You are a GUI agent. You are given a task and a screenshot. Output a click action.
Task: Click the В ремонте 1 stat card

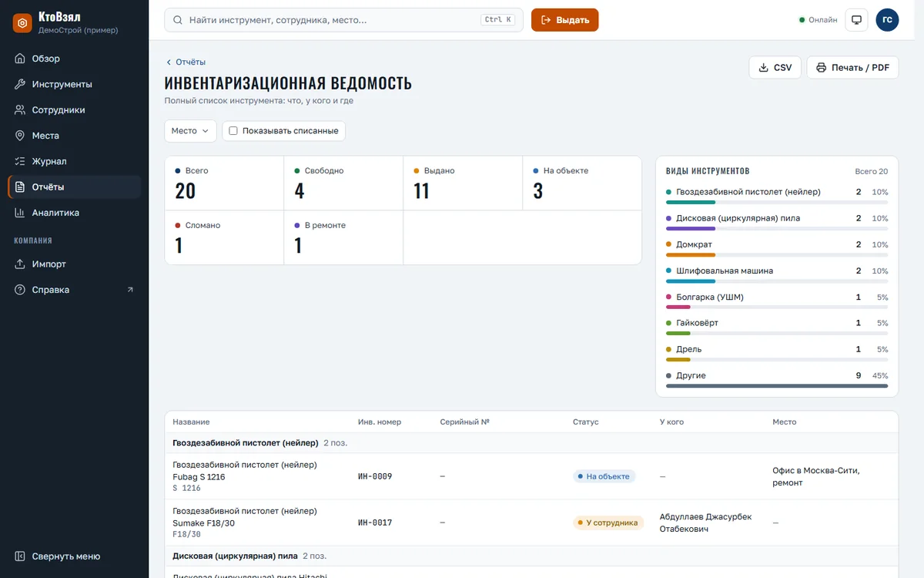click(x=343, y=237)
